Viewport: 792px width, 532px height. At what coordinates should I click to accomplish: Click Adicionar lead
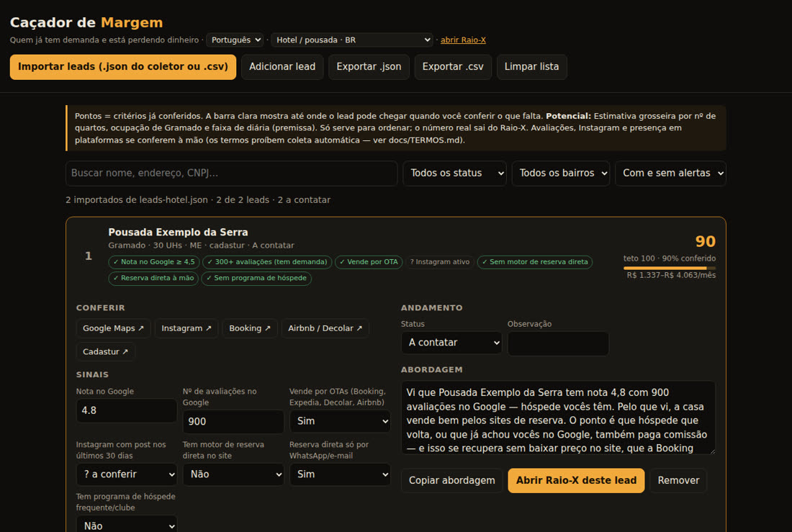282,67
